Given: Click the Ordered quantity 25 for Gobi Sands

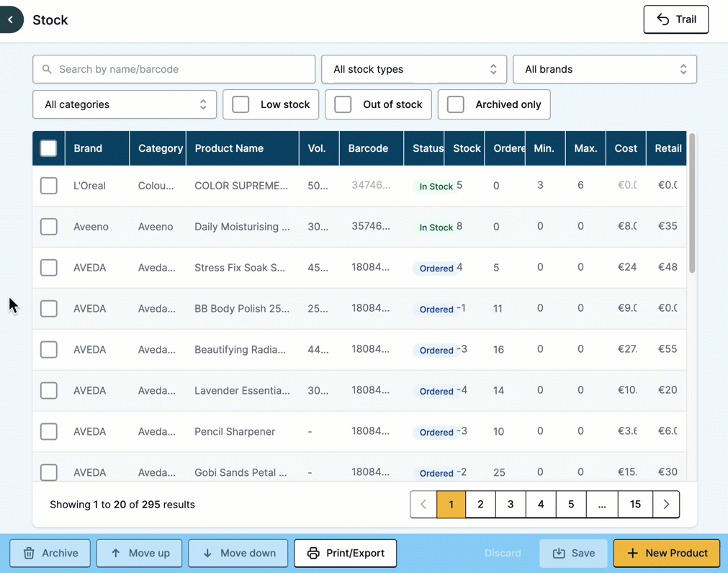Looking at the screenshot, I should coord(499,472).
